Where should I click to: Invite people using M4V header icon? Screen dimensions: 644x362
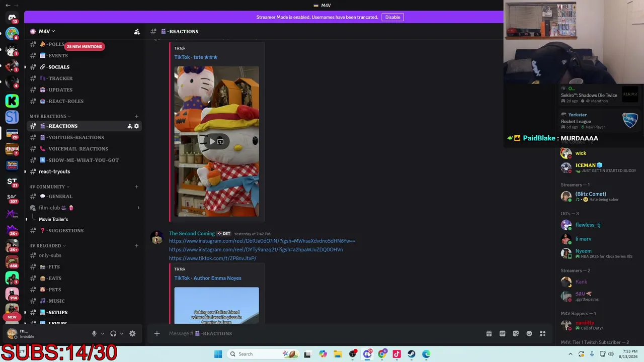[x=137, y=32]
